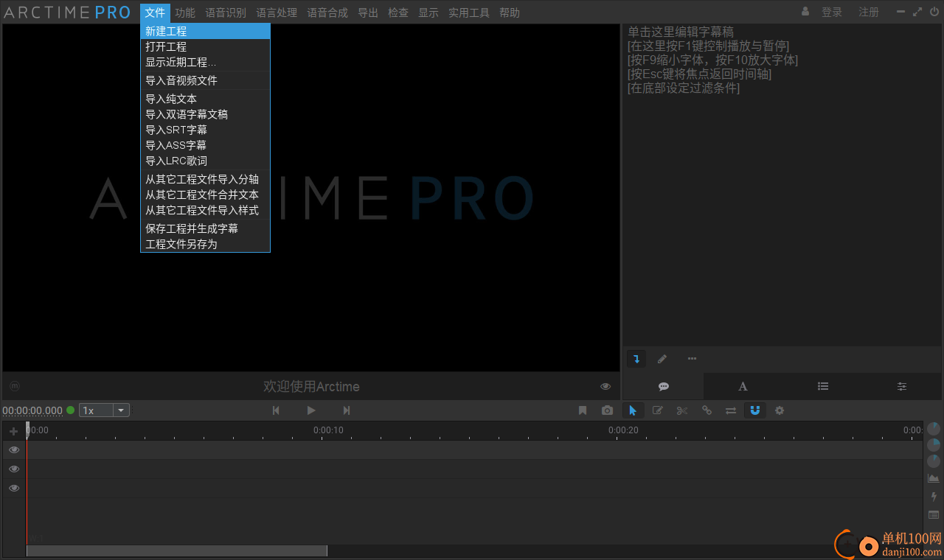Click the pencil-on-square edit tool

(658, 410)
